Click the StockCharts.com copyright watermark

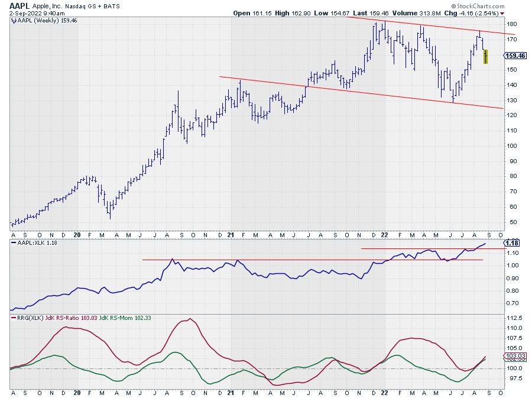pos(481,5)
